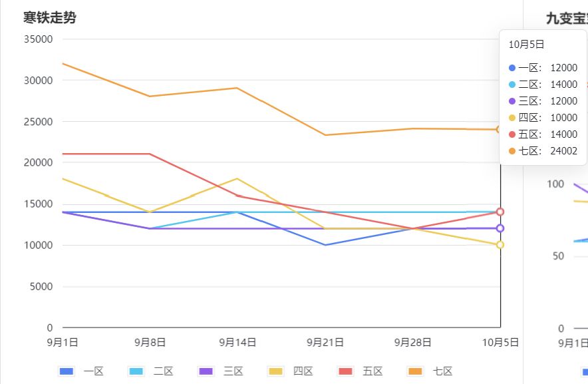Image resolution: width=588 pixels, height=384 pixels.
Task: Click the 寒铁走势 chart title
Action: point(49,18)
